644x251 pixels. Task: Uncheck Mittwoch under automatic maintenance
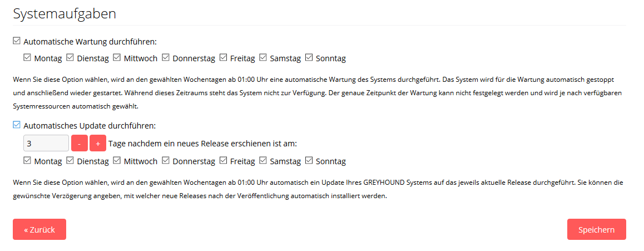[x=117, y=57]
